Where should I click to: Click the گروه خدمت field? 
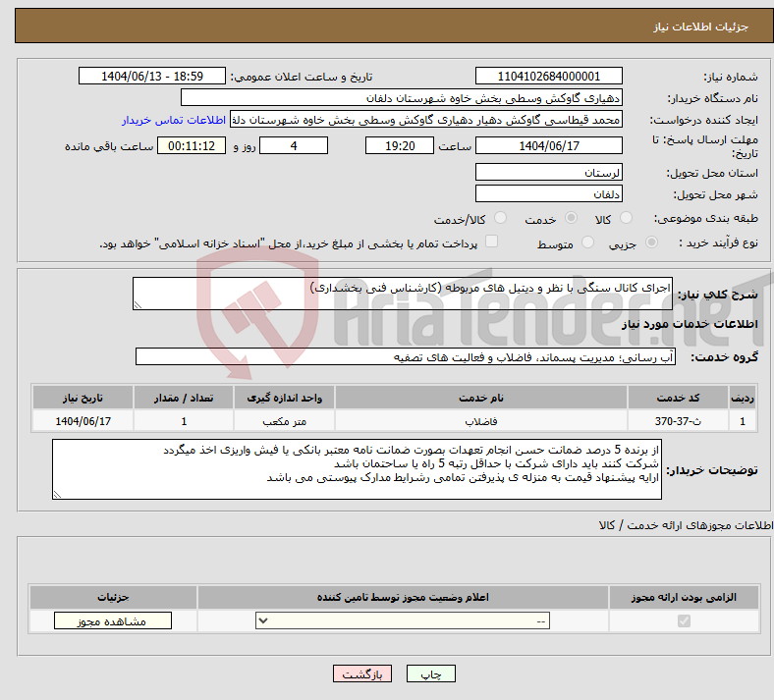pyautogui.click(x=406, y=356)
